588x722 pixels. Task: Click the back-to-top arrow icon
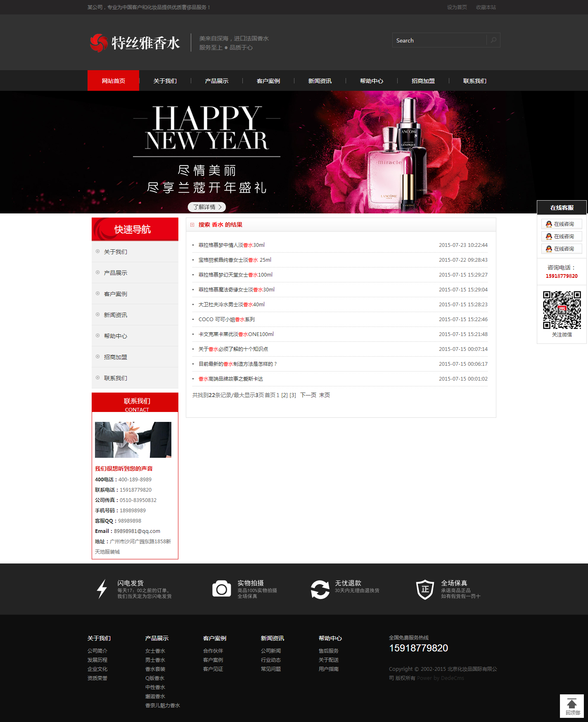click(572, 703)
